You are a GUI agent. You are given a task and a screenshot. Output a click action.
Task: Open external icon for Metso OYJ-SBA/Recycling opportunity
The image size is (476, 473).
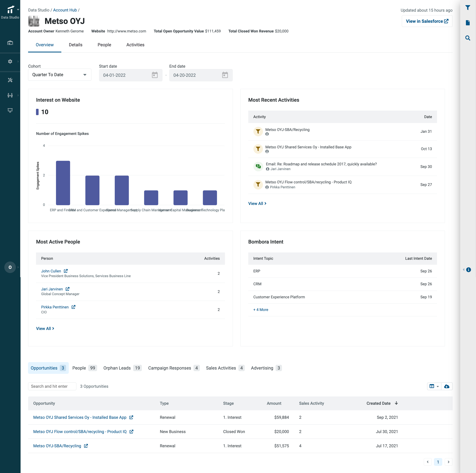tap(86, 446)
